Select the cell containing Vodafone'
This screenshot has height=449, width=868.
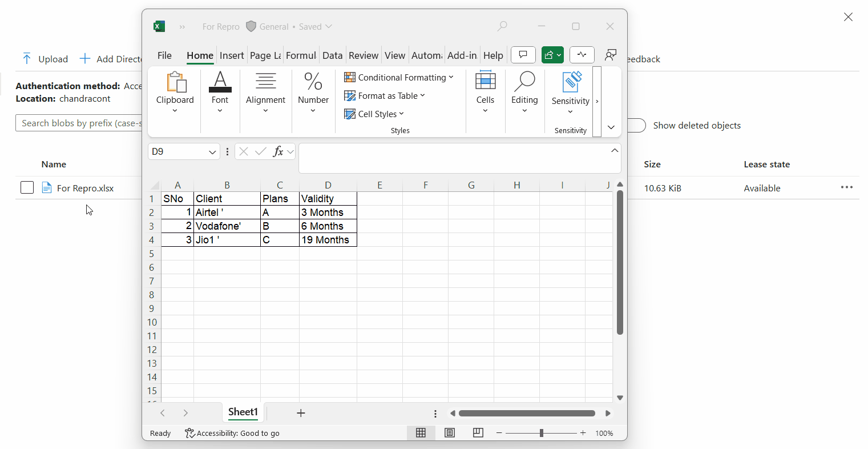click(x=227, y=226)
